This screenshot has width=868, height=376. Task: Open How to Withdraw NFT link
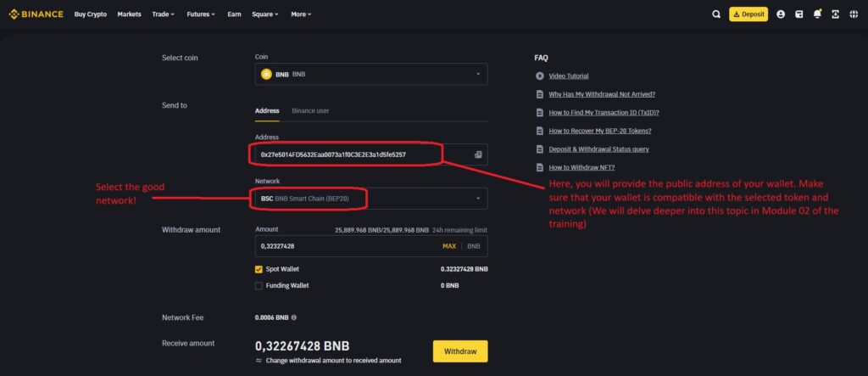(x=581, y=167)
